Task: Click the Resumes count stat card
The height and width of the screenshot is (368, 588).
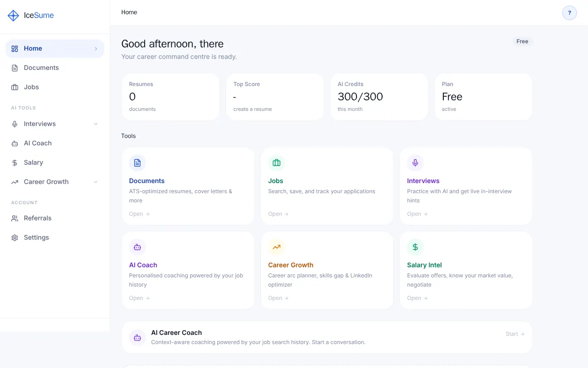Action: [170, 97]
